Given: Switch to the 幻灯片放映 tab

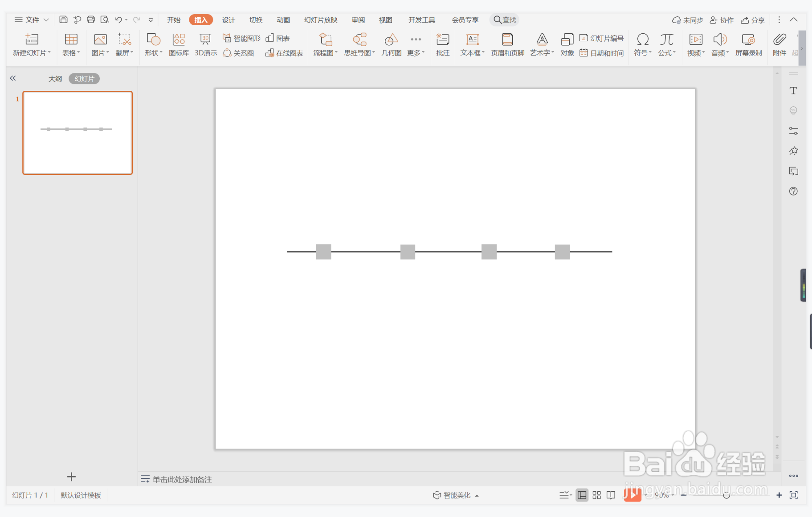Looking at the screenshot, I should 321,20.
